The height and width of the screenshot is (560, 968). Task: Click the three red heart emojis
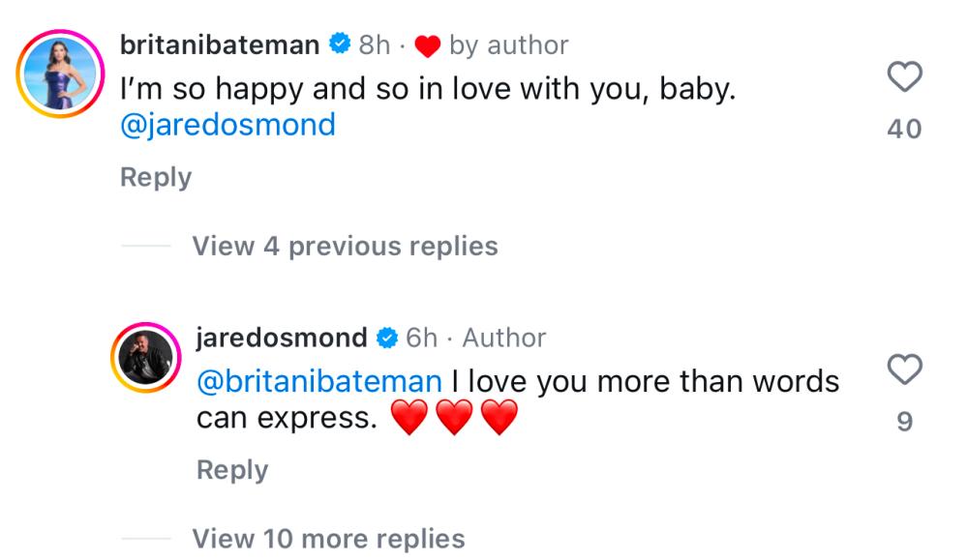(454, 418)
